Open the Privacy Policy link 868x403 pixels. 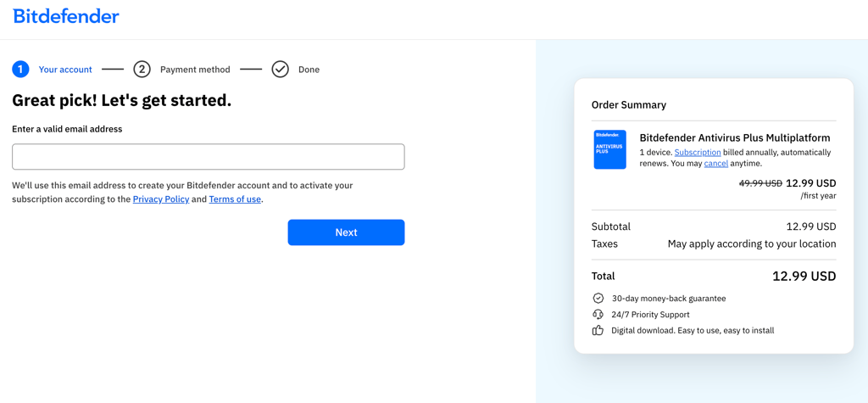(x=161, y=199)
